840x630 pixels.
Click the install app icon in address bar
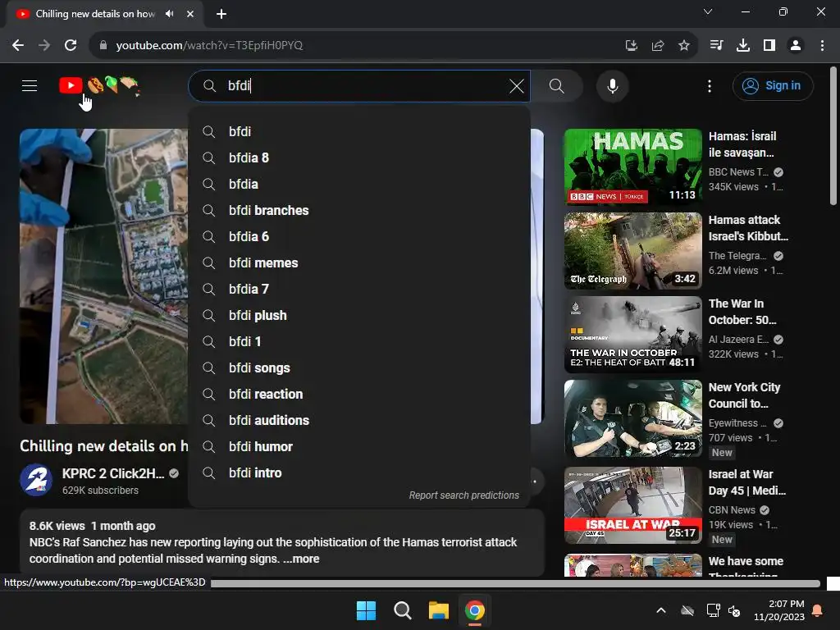(x=631, y=46)
